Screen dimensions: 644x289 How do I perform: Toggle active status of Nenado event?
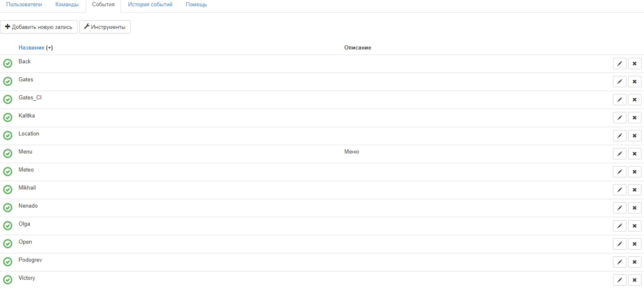(8, 208)
